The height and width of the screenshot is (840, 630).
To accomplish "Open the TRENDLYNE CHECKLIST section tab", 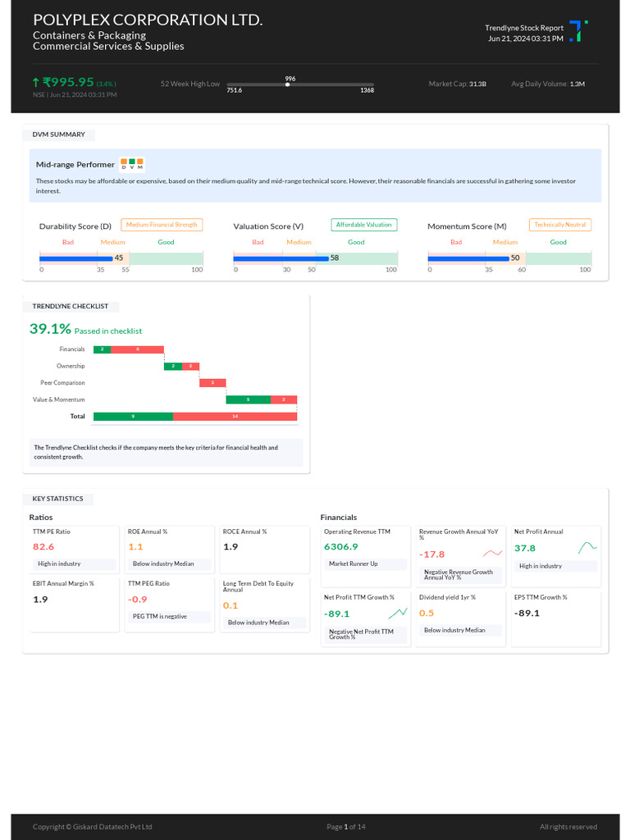I will coord(71,307).
